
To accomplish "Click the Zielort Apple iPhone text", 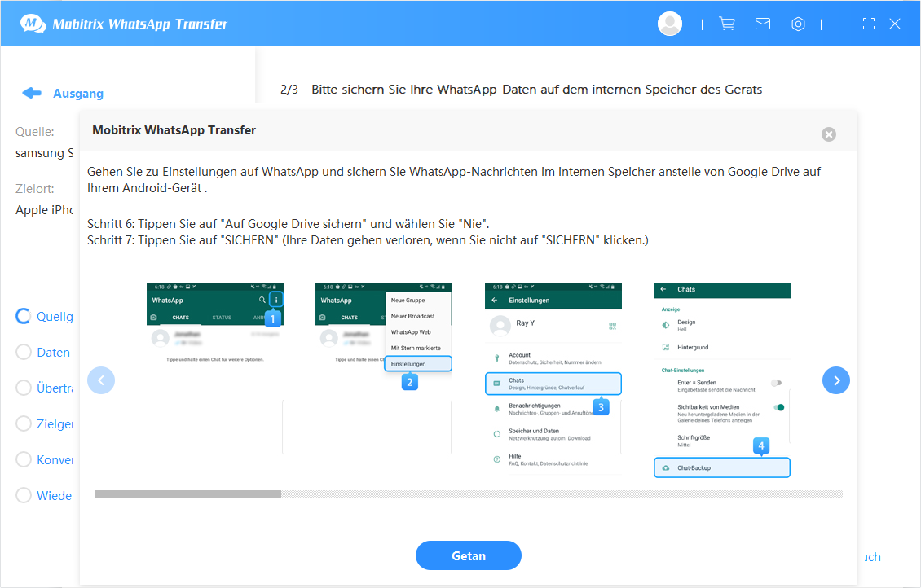I will [x=44, y=210].
